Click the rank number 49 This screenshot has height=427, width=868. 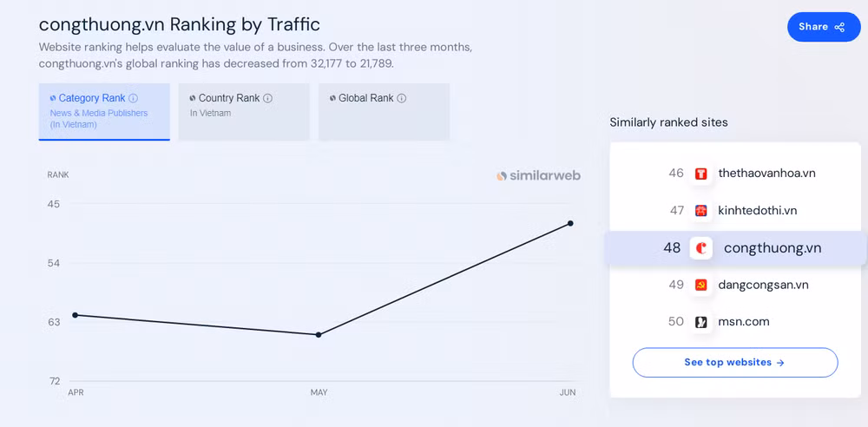click(x=676, y=285)
